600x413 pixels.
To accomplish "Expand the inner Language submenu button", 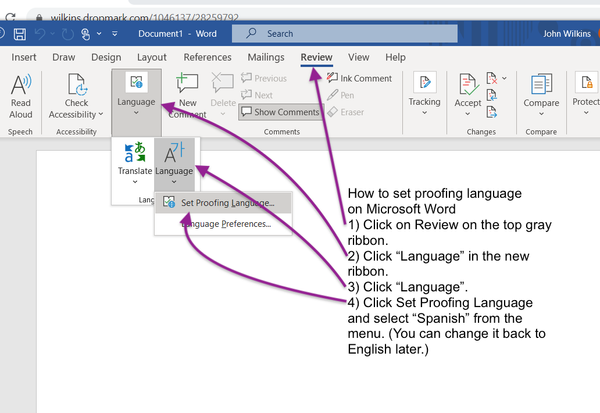I will 174,161.
